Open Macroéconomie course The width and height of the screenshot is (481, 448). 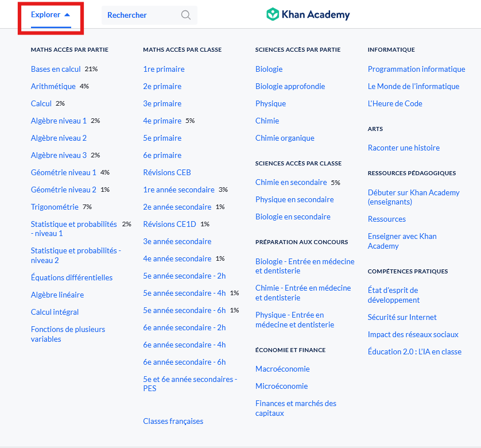(282, 369)
